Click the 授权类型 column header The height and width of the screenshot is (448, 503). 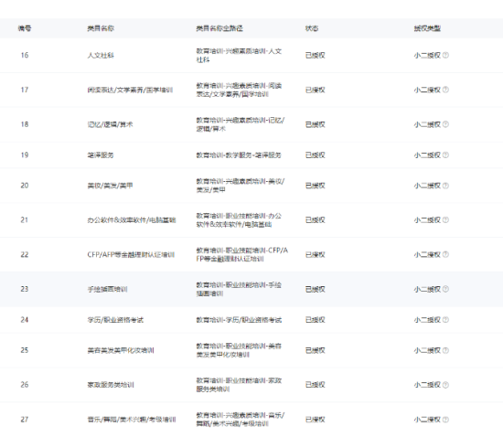[x=427, y=28]
